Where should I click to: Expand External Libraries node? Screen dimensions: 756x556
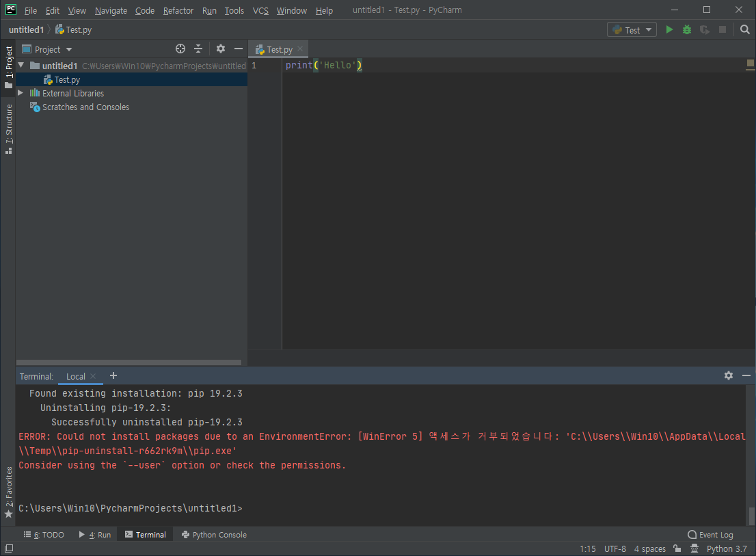[21, 92]
